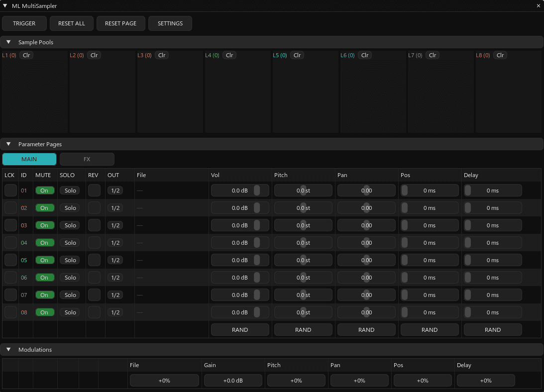The height and width of the screenshot is (392, 544).
Task: Click File modulation +0% field
Action: [164, 381]
